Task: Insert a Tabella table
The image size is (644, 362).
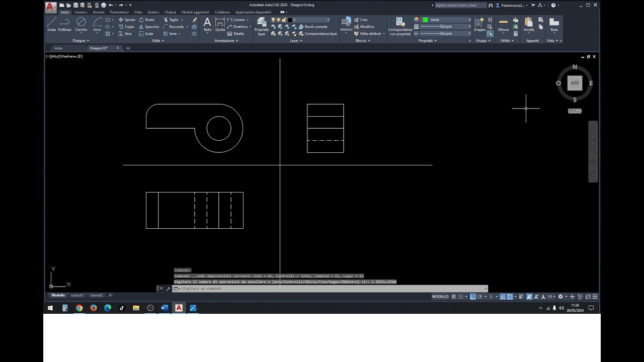Action: pyautogui.click(x=235, y=34)
